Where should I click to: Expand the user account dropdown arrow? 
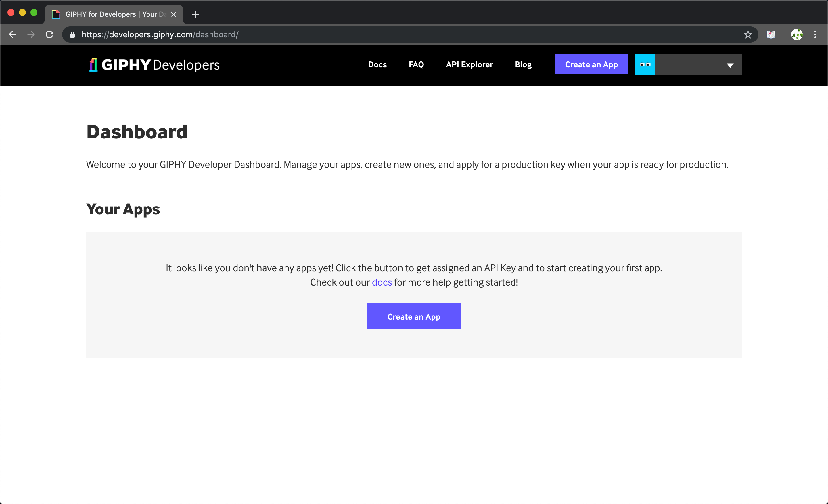pyautogui.click(x=730, y=65)
